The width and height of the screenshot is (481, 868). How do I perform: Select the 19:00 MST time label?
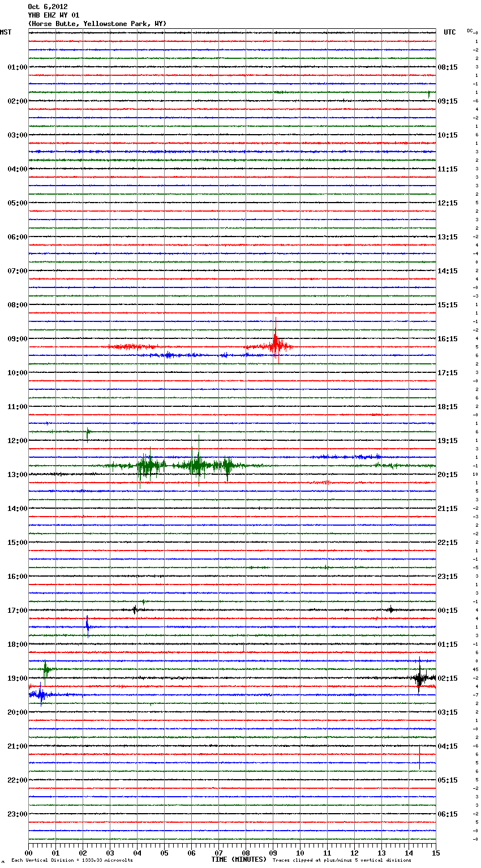coord(18,678)
